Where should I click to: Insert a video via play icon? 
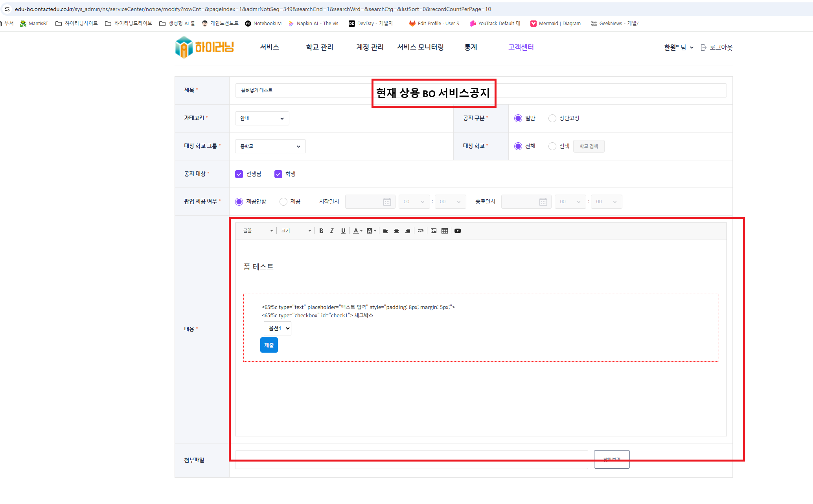click(x=458, y=231)
